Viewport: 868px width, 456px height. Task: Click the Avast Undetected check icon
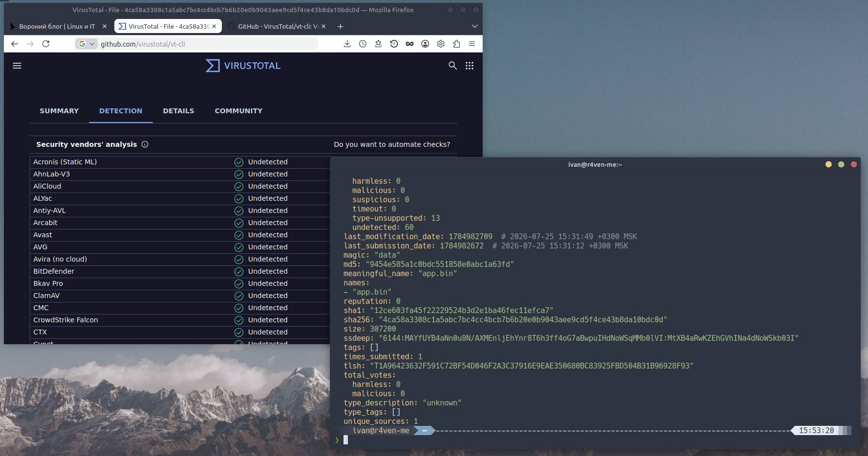coord(239,235)
